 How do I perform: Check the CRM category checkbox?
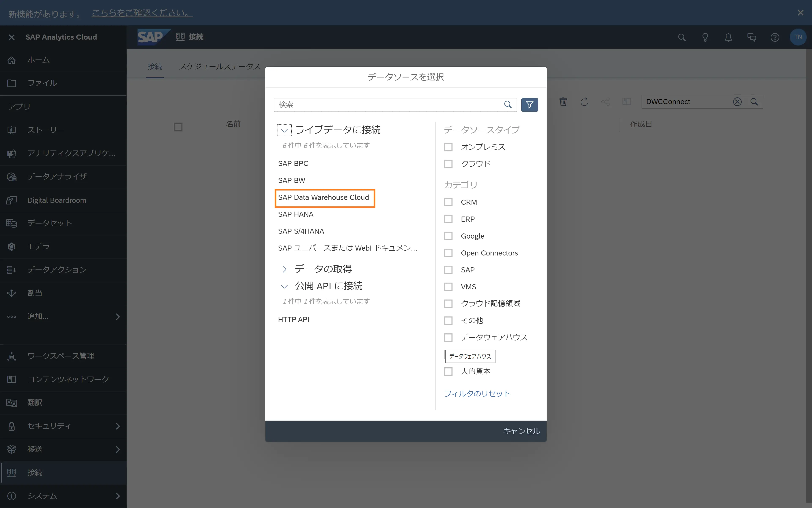coord(448,202)
